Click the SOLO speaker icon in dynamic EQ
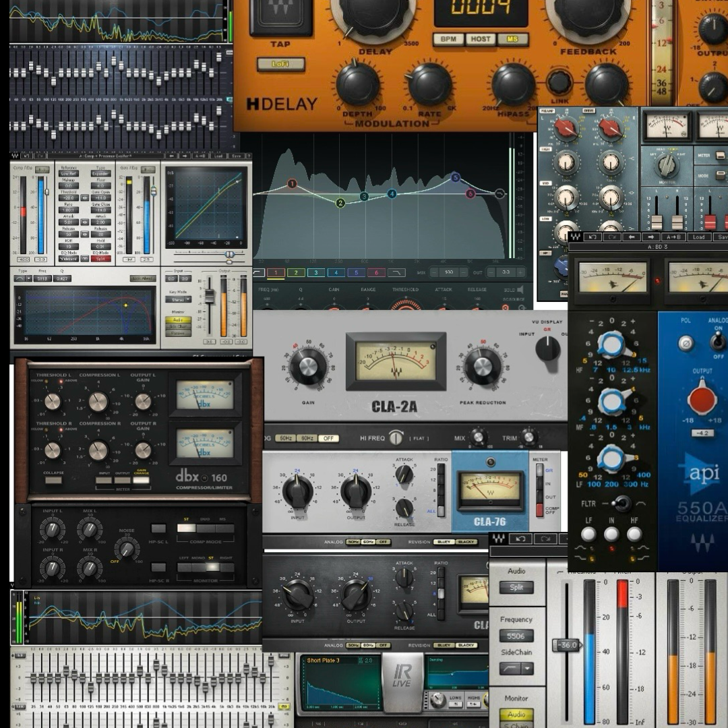The height and width of the screenshot is (728, 728). coord(520,290)
